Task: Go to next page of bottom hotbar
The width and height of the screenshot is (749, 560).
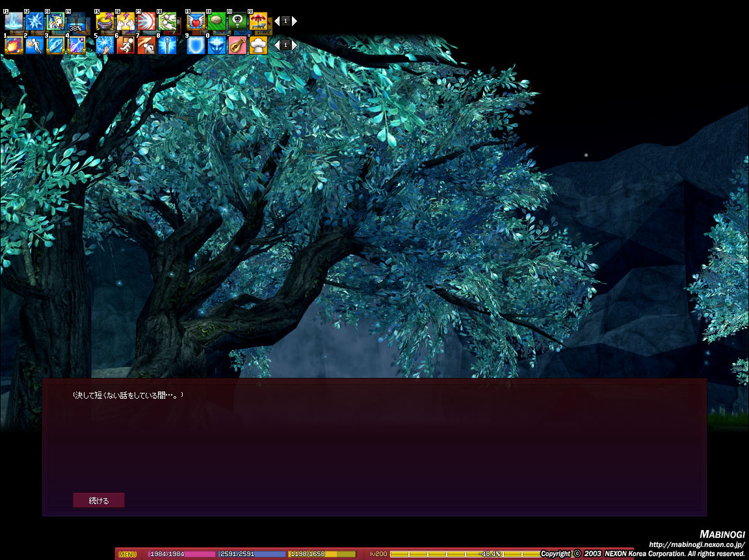Action: pyautogui.click(x=295, y=45)
